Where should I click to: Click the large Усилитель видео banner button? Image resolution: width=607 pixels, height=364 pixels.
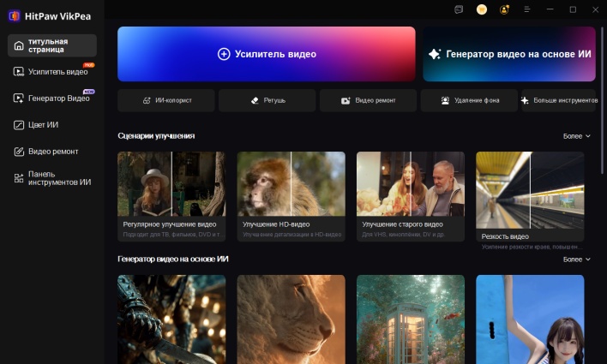pos(266,54)
